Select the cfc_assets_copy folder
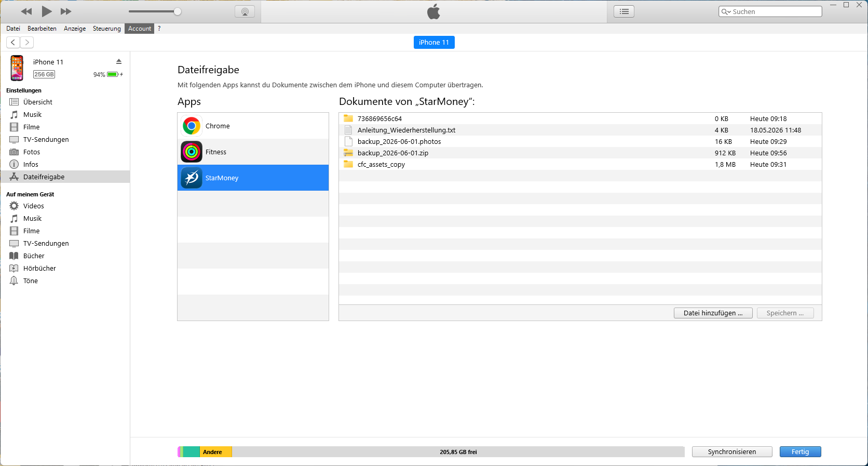This screenshot has height=466, width=868. 580,164
